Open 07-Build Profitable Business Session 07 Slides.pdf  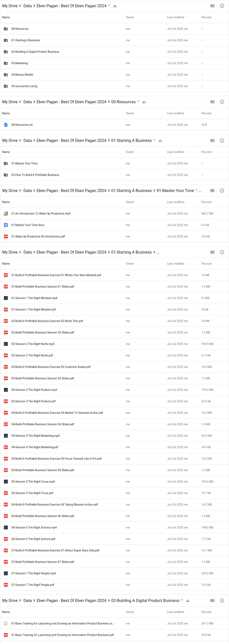pyautogui.click(x=43, y=562)
